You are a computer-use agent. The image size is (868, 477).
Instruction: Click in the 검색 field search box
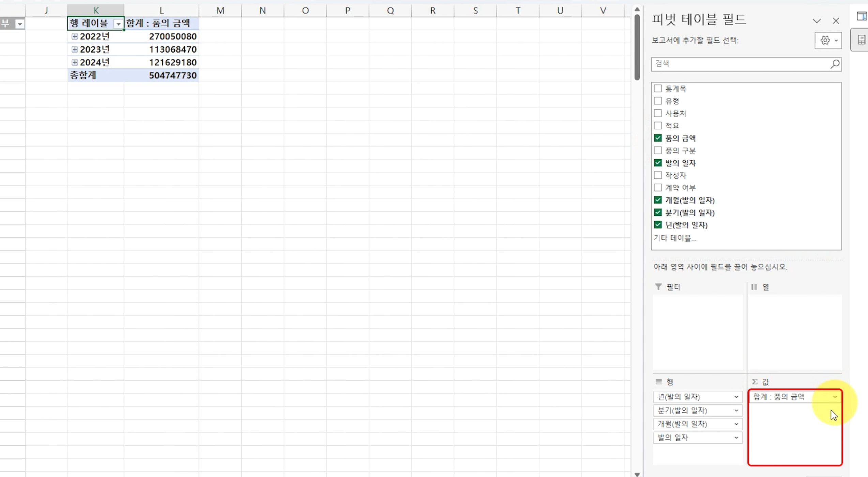click(x=740, y=64)
